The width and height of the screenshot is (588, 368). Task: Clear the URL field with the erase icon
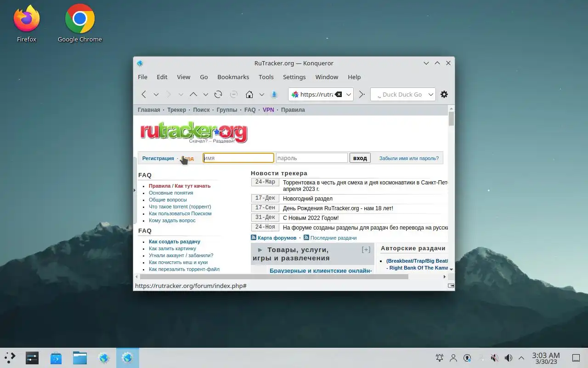[338, 94]
